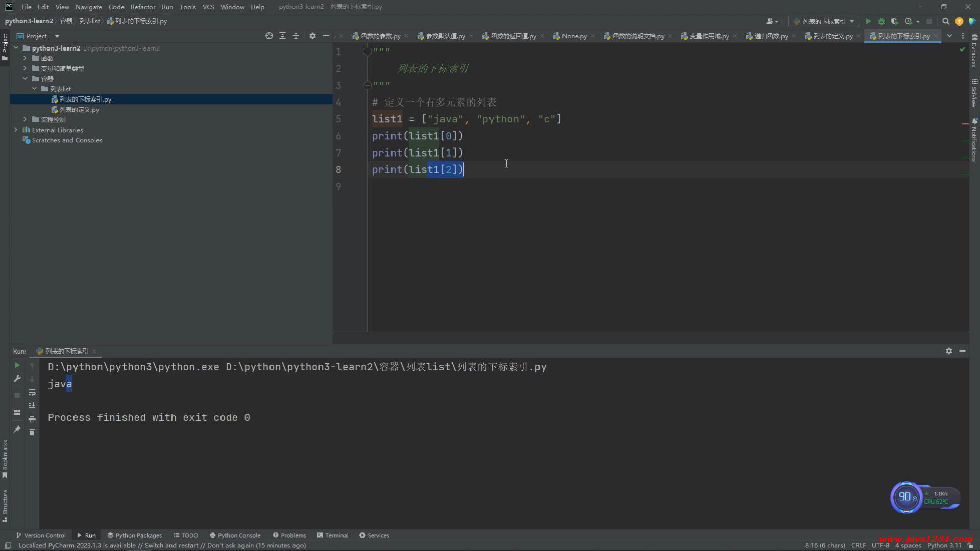This screenshot has width=980, height=551.
Task: Click the Debug bug icon
Action: pyautogui.click(x=881, y=21)
